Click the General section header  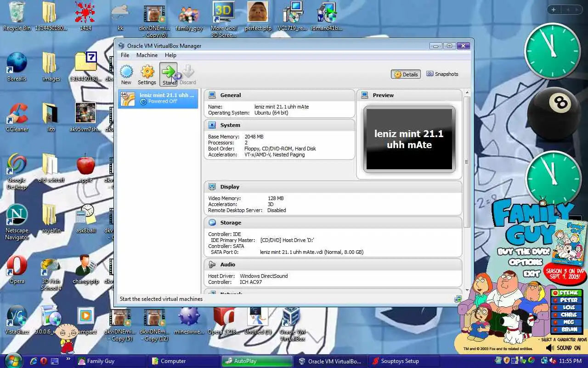click(x=279, y=95)
